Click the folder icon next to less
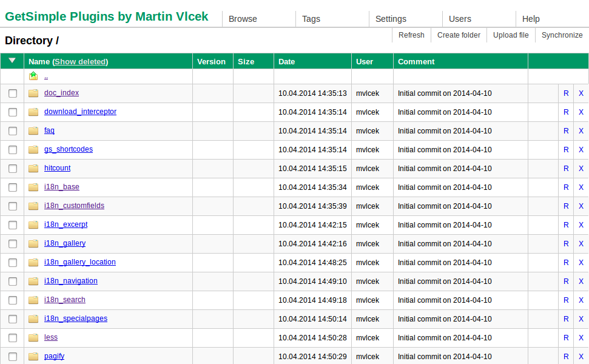 (33, 338)
